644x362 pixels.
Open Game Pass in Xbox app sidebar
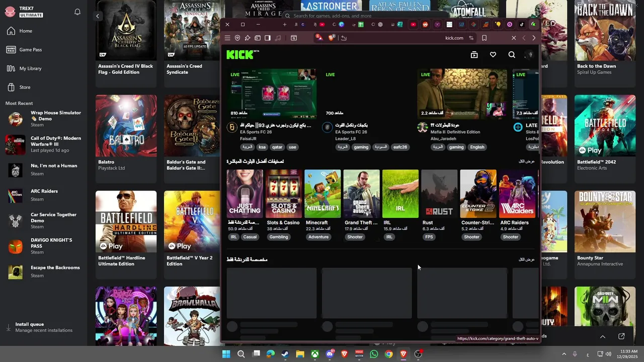(31, 50)
